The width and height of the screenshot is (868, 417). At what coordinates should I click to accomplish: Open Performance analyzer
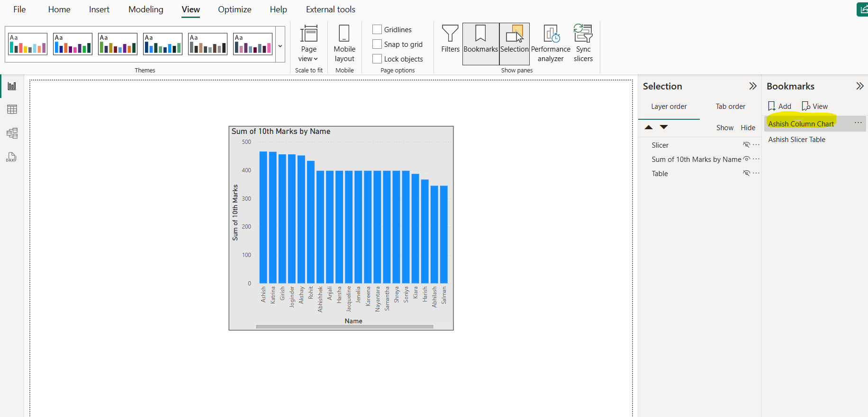(551, 44)
